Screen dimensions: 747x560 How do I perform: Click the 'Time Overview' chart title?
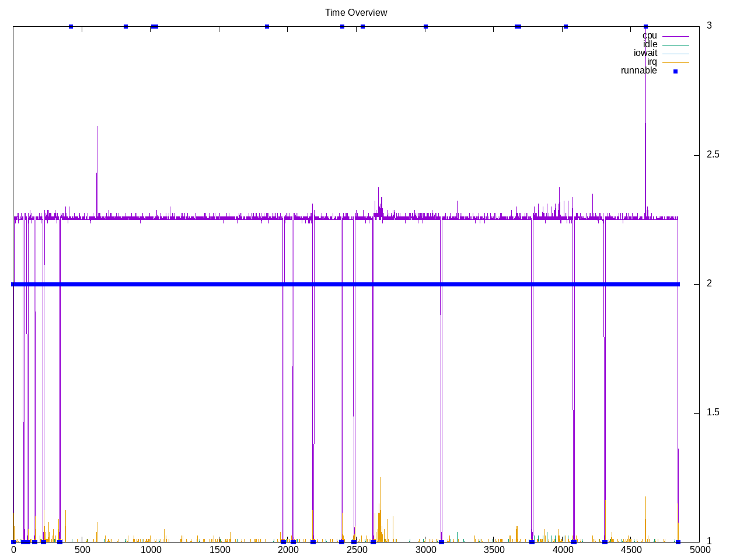[356, 12]
